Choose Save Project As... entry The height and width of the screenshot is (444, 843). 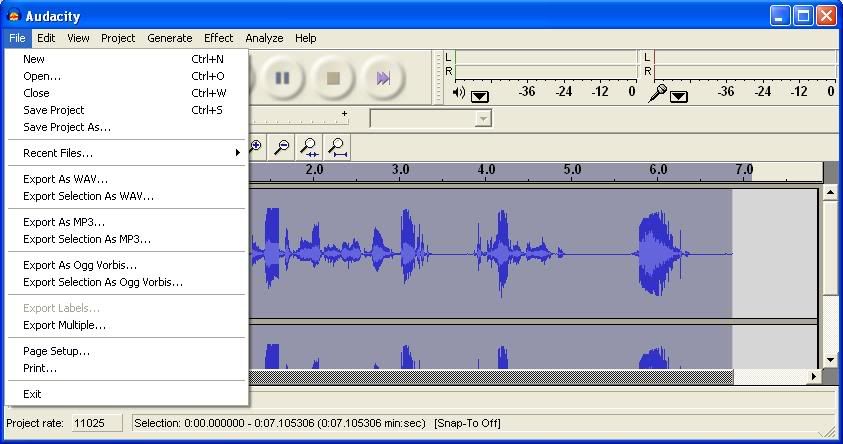coord(126,127)
